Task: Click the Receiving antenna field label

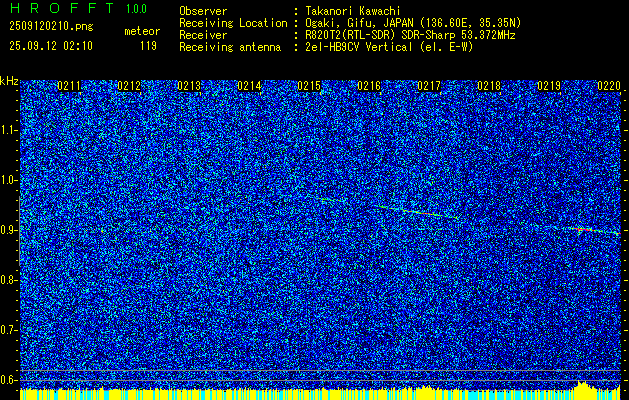Action: pyautogui.click(x=230, y=47)
